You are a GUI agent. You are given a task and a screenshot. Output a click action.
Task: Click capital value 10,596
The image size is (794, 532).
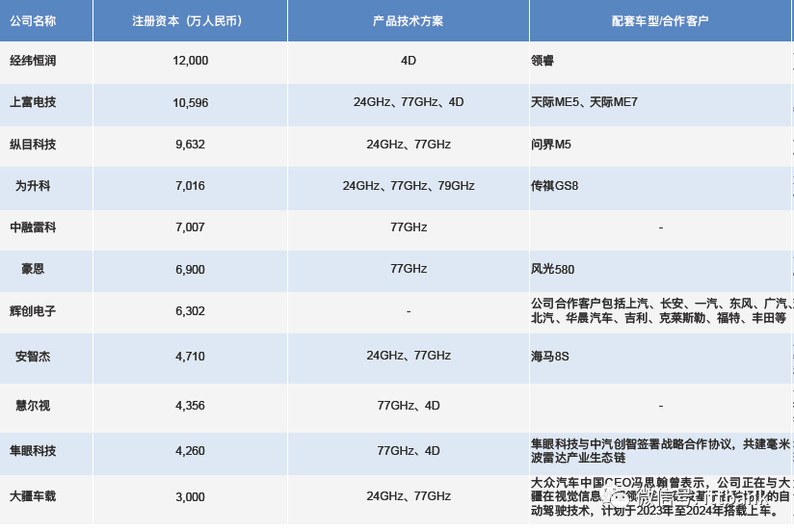pyautogui.click(x=191, y=103)
